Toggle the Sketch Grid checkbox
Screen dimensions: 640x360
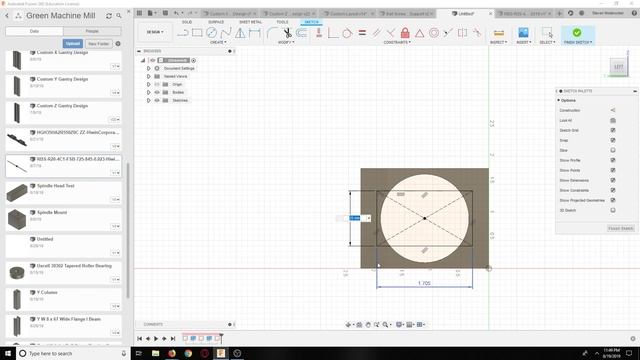(613, 130)
